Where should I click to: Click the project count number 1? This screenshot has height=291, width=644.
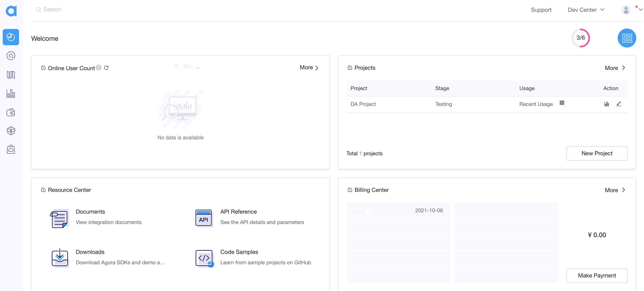coord(361,153)
